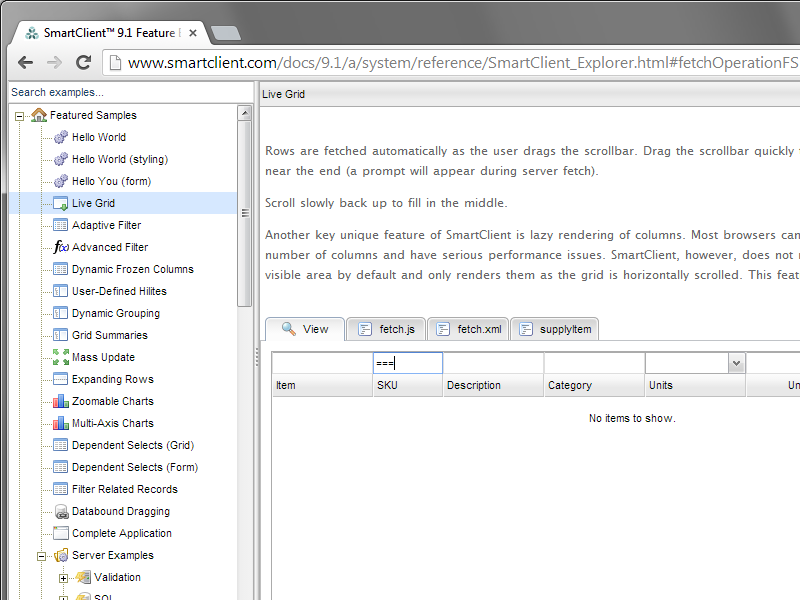Click the Hello World gear icon
This screenshot has height=600, width=800.
pyautogui.click(x=60, y=137)
